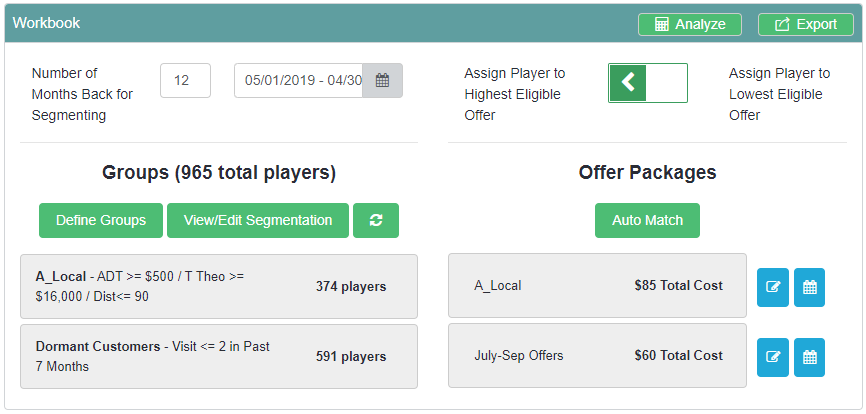Open Define Groups
Image resolution: width=866 pixels, height=414 pixels.
pyautogui.click(x=101, y=221)
